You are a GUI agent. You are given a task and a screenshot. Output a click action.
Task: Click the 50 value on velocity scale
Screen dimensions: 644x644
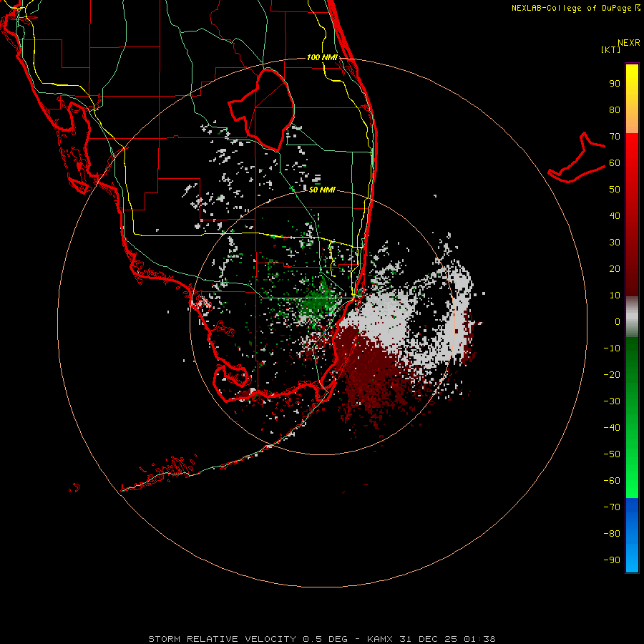(615, 190)
